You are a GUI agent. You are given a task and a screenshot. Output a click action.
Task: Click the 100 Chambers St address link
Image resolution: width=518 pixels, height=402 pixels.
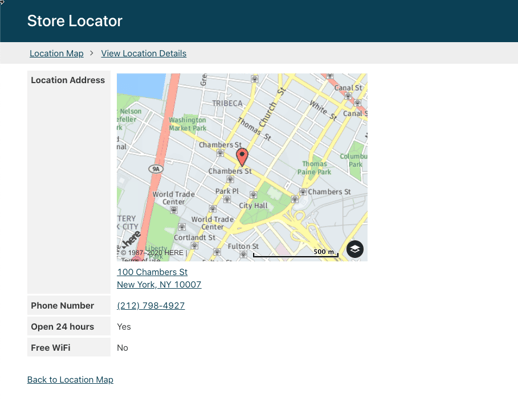[x=152, y=272]
